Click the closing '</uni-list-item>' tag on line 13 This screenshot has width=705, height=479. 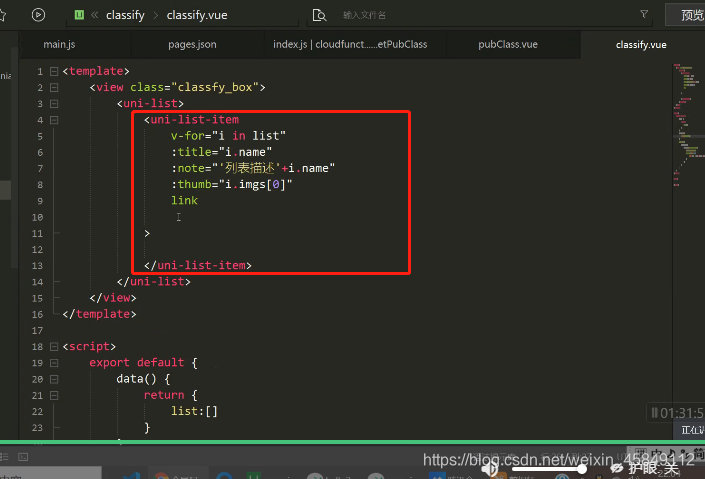coord(198,265)
